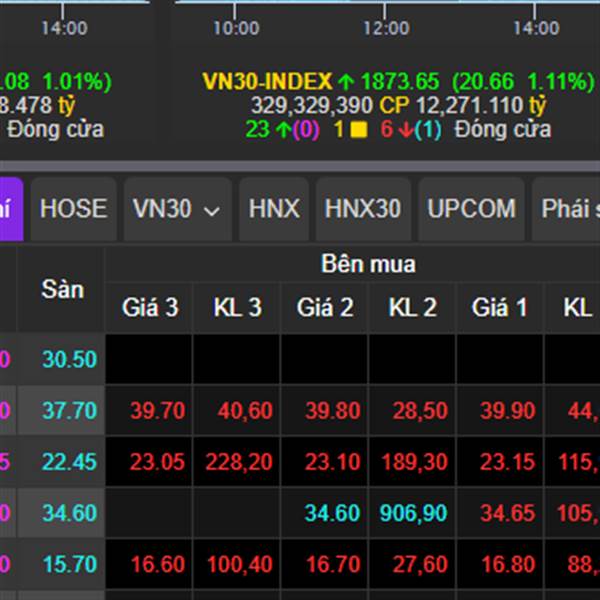Click the Giá 2 column header
The width and height of the screenshot is (600, 600).
point(325,307)
